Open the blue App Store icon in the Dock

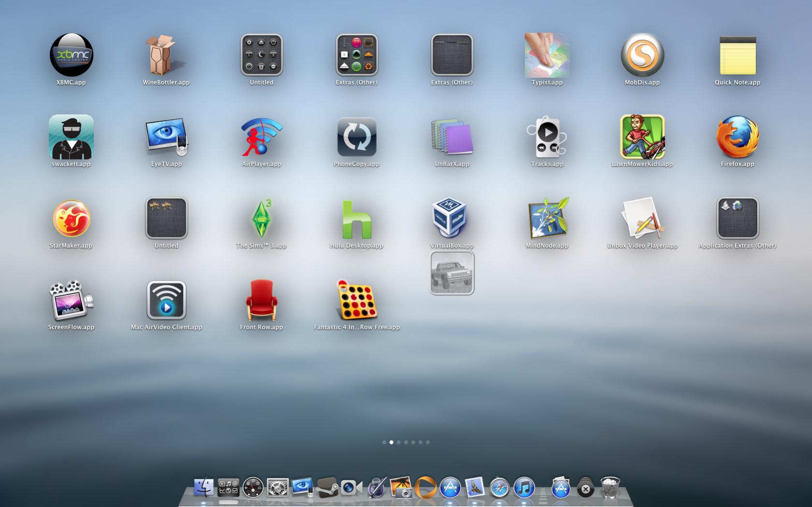(x=450, y=488)
